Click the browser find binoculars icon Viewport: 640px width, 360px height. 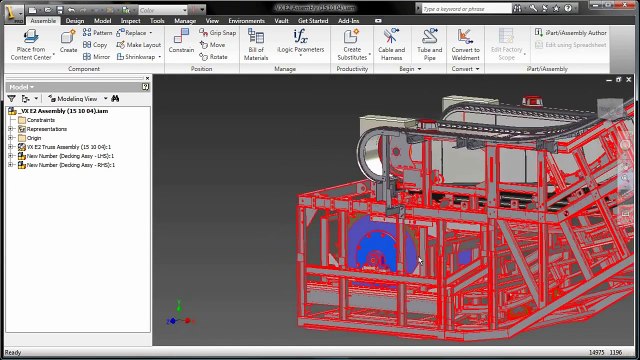[115, 98]
